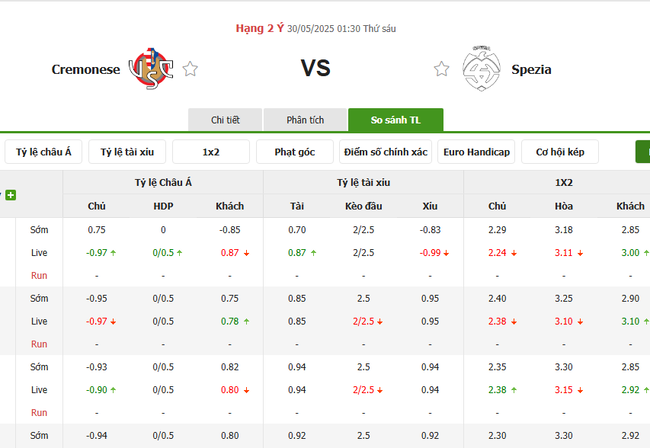Click the Tỷ lệ châu Á button
This screenshot has height=448, width=650.
pos(43,152)
